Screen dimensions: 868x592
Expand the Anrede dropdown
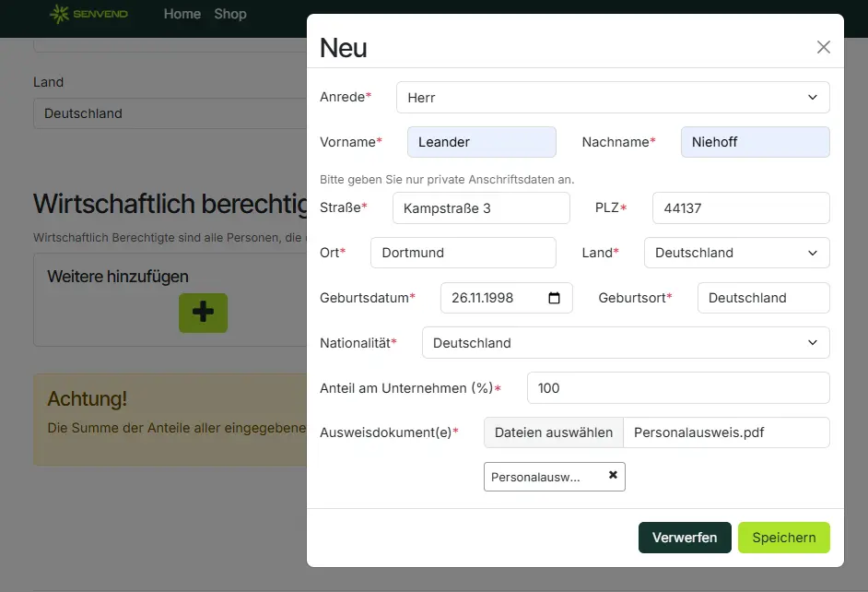[613, 98]
